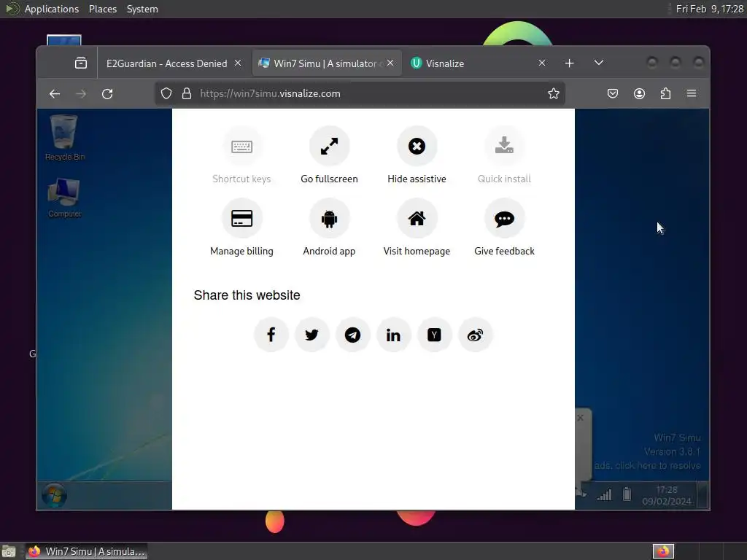Share website via Telegram
This screenshot has height=560, width=747.
click(x=352, y=335)
